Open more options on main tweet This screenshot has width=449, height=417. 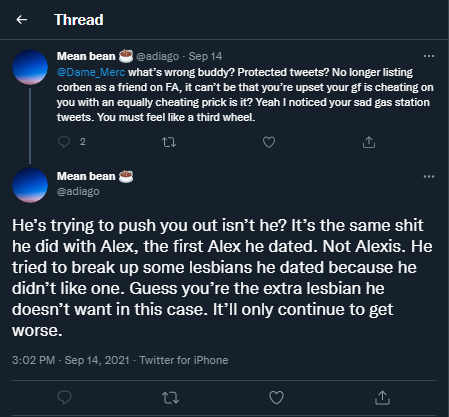[x=429, y=176]
